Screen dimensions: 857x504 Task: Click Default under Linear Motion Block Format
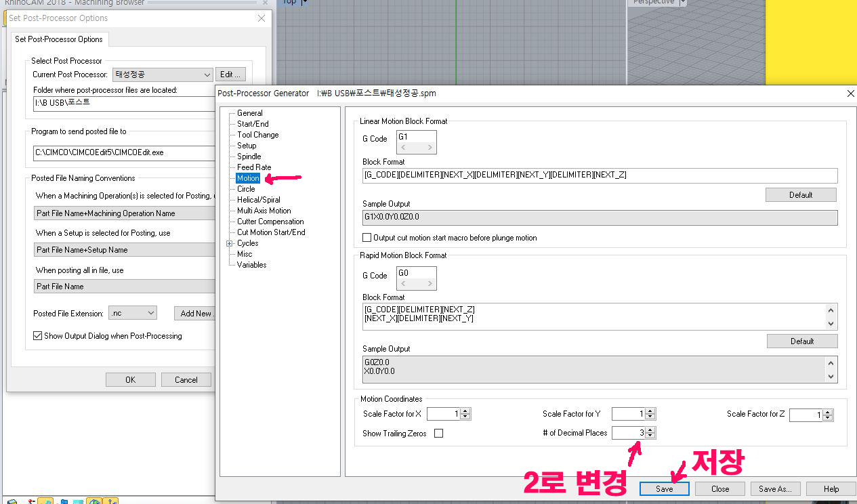[x=800, y=195]
